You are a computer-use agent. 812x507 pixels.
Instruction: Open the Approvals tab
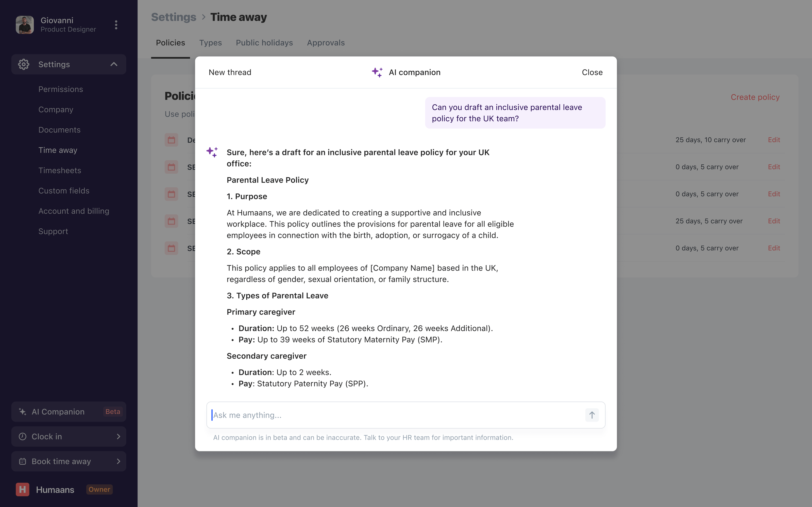pyautogui.click(x=326, y=43)
